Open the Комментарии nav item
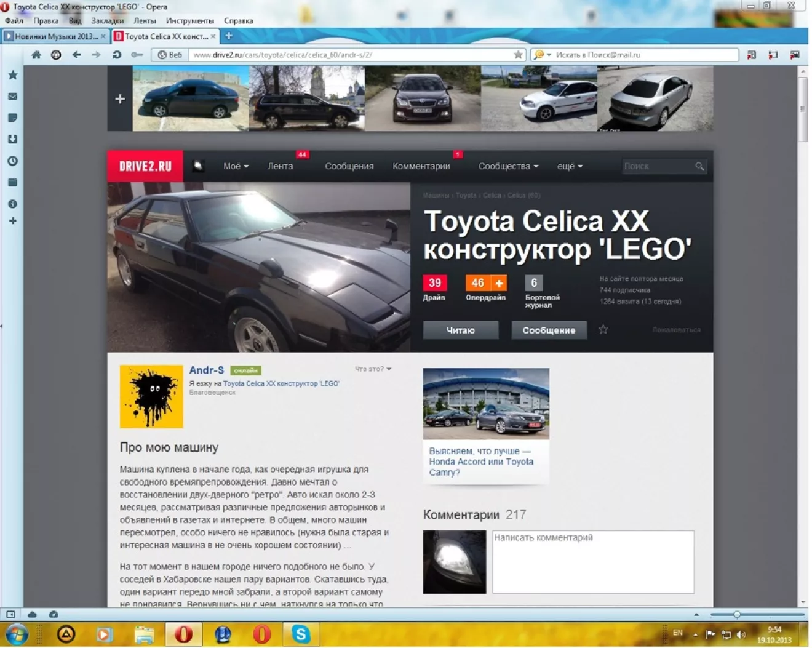 (421, 166)
